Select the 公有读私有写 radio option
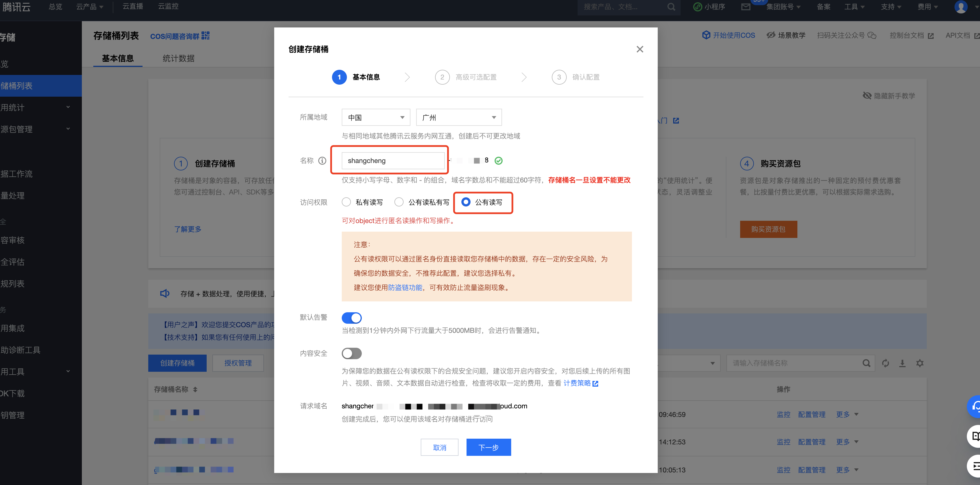The width and height of the screenshot is (980, 485). 399,202
